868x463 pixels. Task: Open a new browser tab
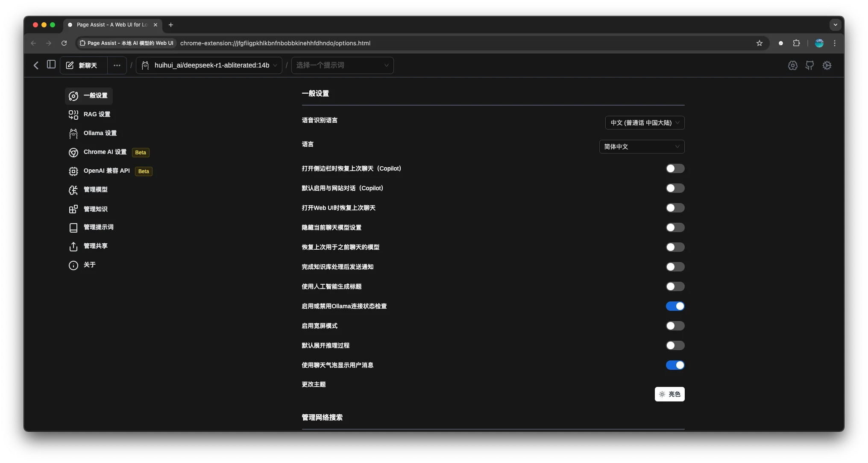pyautogui.click(x=171, y=25)
